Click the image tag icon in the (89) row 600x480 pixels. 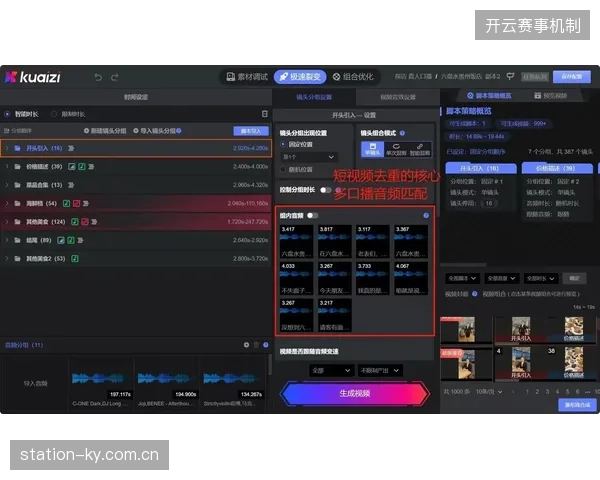coord(60,240)
